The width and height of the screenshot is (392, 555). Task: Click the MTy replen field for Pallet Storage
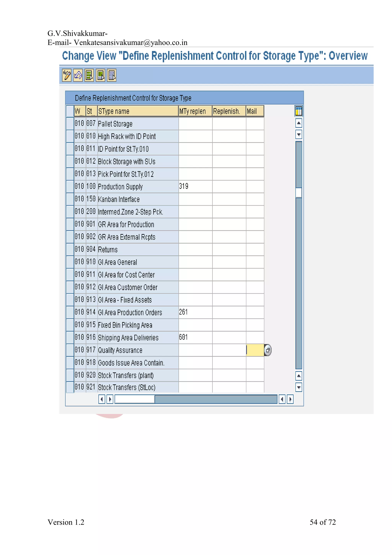tap(195, 124)
